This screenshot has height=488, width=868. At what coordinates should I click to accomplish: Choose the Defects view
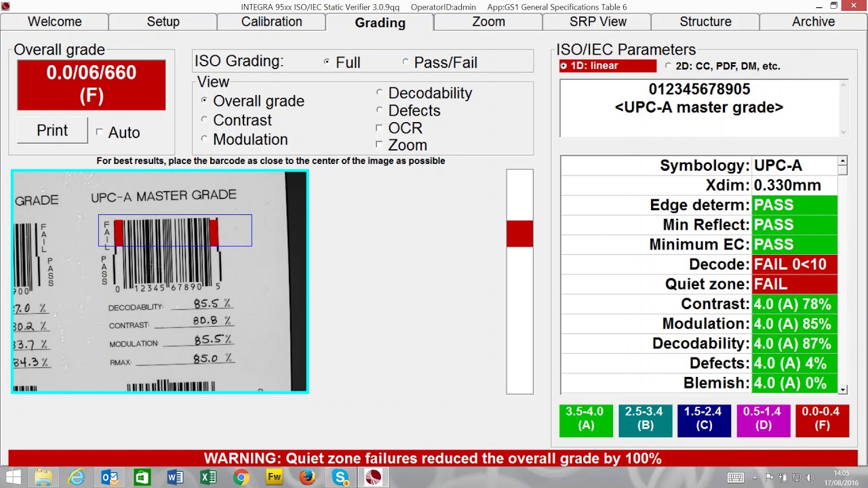379,110
